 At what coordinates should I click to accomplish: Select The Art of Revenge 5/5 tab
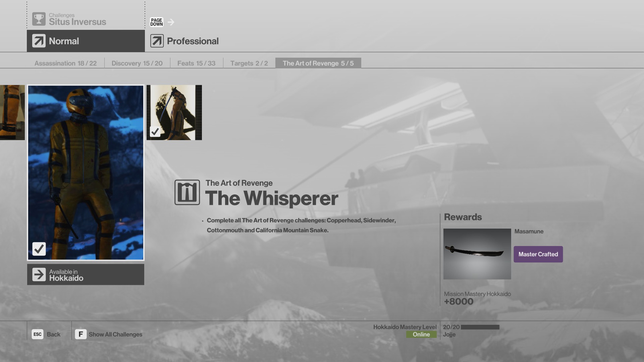318,63
